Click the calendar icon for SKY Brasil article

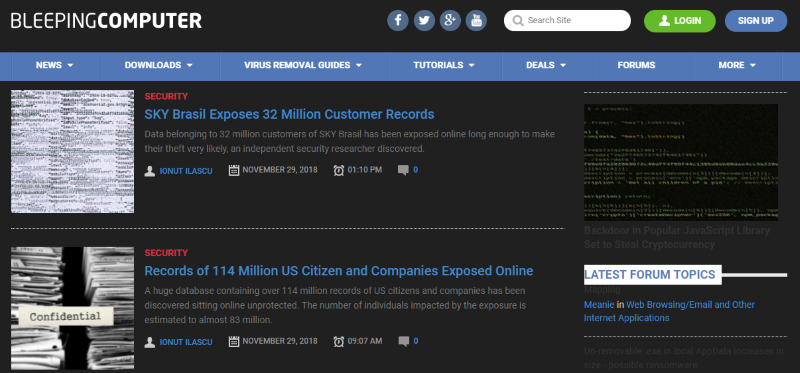[234, 170]
